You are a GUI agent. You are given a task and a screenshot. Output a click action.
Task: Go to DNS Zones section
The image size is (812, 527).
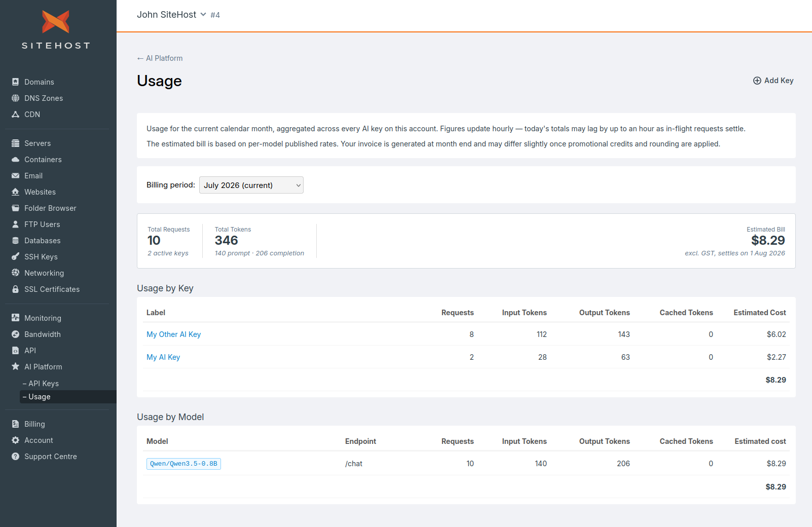click(x=44, y=98)
